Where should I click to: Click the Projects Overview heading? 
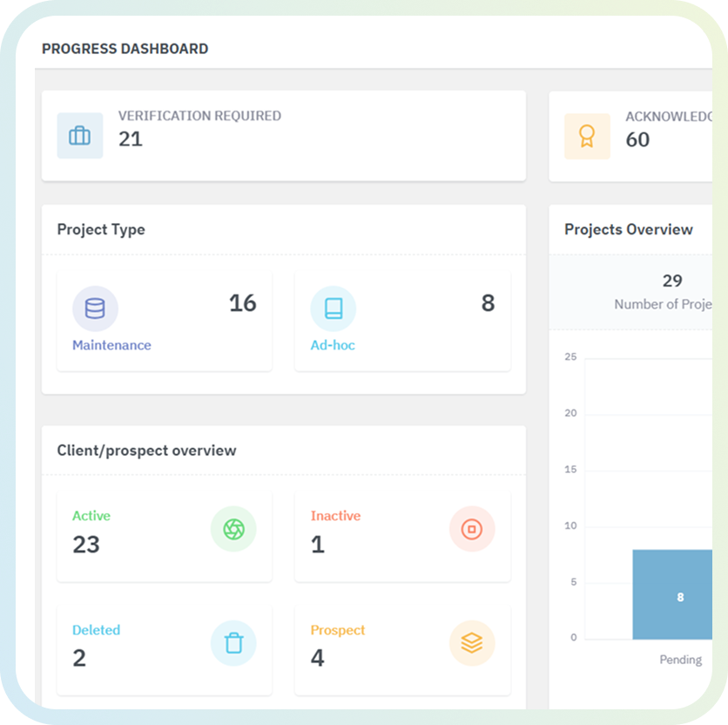click(x=629, y=229)
